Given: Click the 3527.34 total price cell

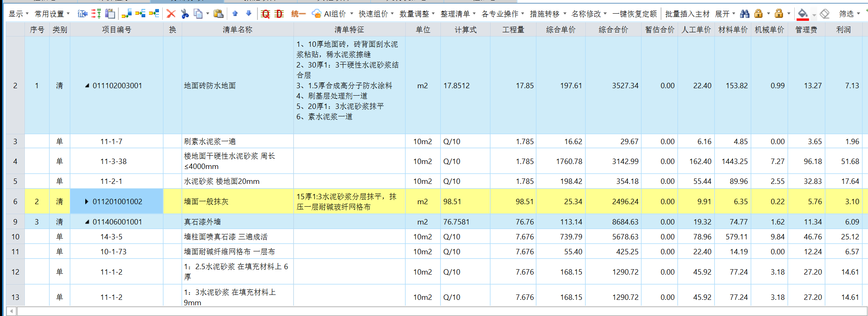Looking at the screenshot, I should [613, 85].
